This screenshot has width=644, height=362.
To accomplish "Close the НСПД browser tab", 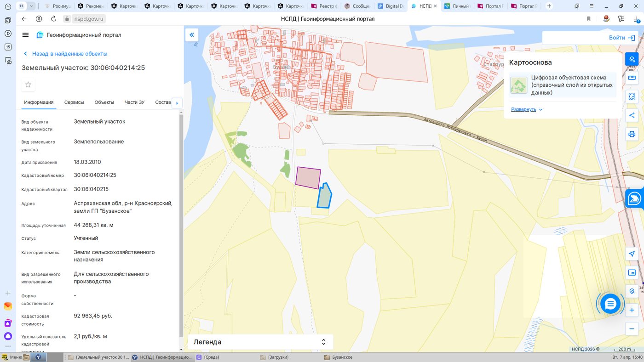I will pyautogui.click(x=435, y=6).
